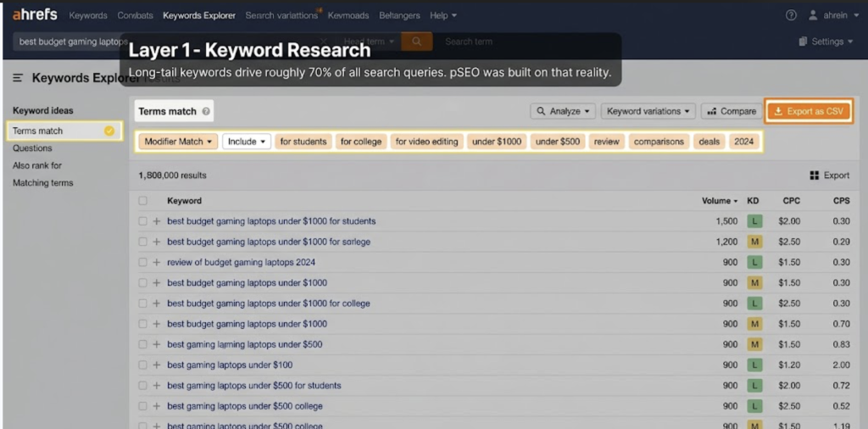The width and height of the screenshot is (868, 429).
Task: Sort by Volume column header
Action: tap(720, 201)
